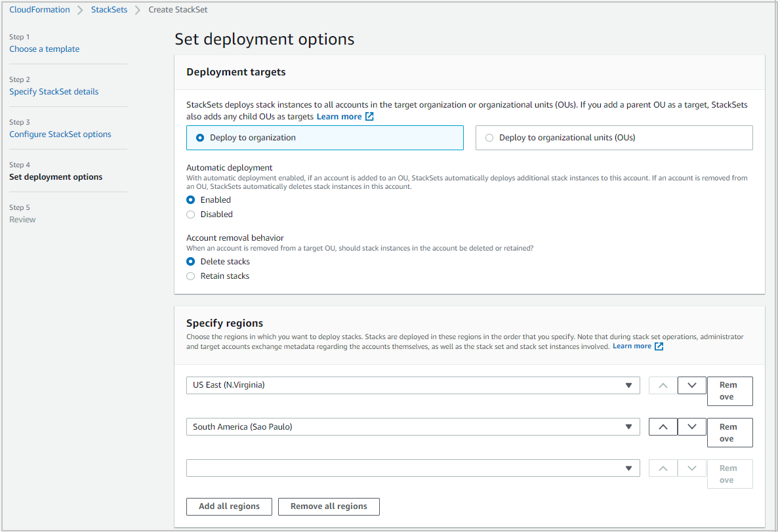Screen dimensions: 778x532
Task: Disable automatic deployment
Action: point(190,214)
